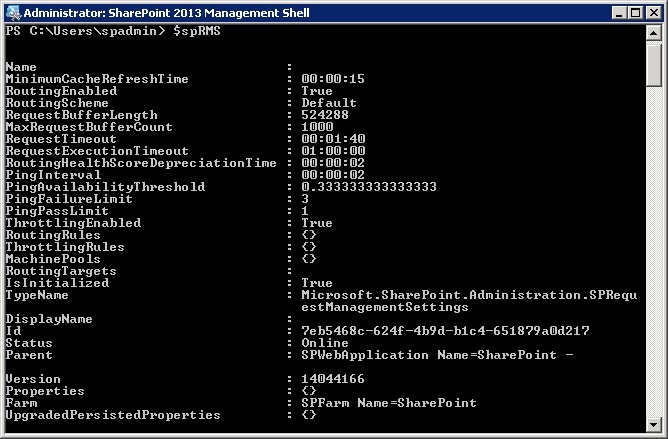Click the Farm value SPFarm Name=SharePoint
The height and width of the screenshot is (439, 668).
tap(389, 403)
